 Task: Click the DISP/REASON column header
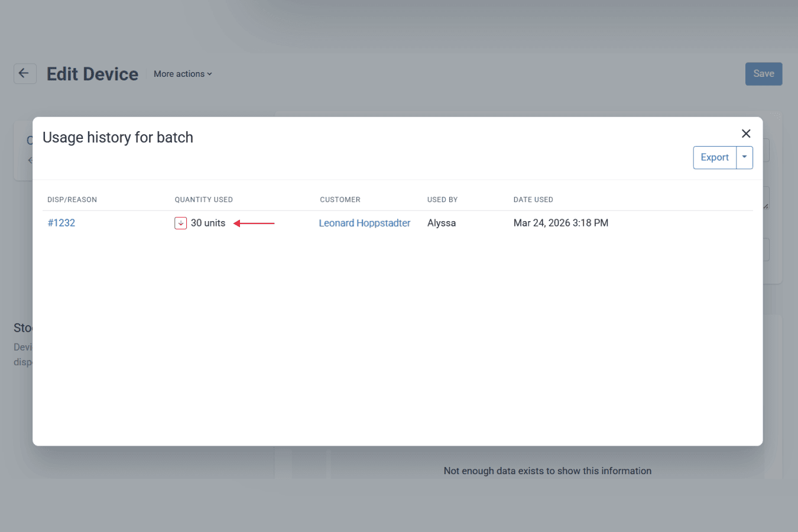point(72,200)
